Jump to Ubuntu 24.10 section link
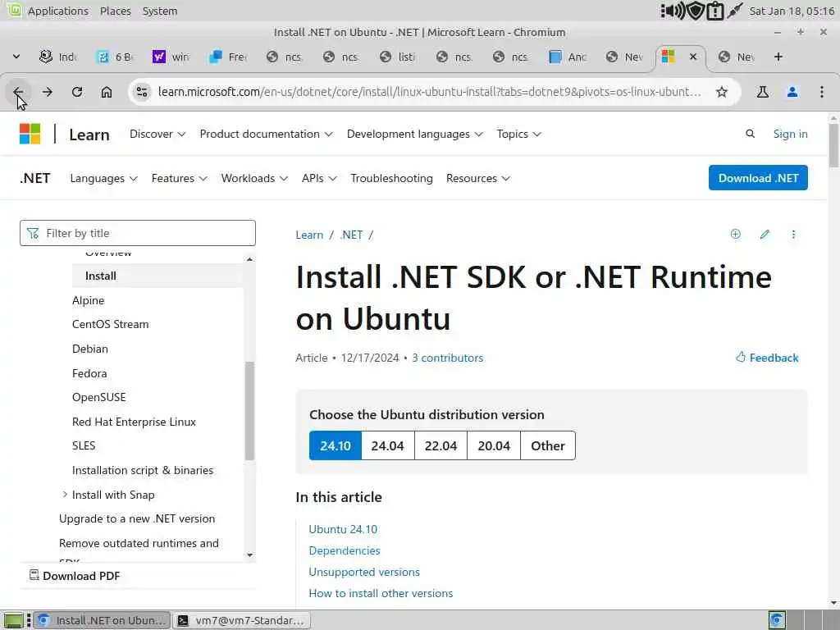The width and height of the screenshot is (840, 630). click(x=343, y=529)
